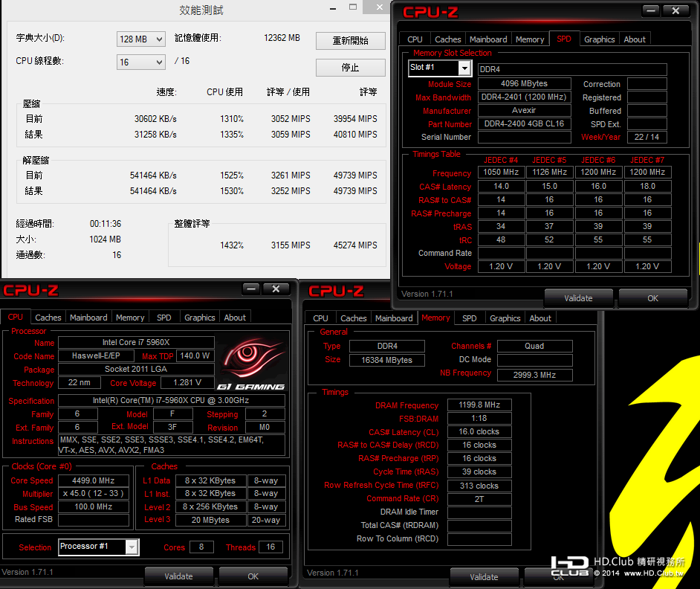This screenshot has height=589, width=700.
Task: Open Caches tab in SPD CPU-Z window
Action: (x=448, y=39)
